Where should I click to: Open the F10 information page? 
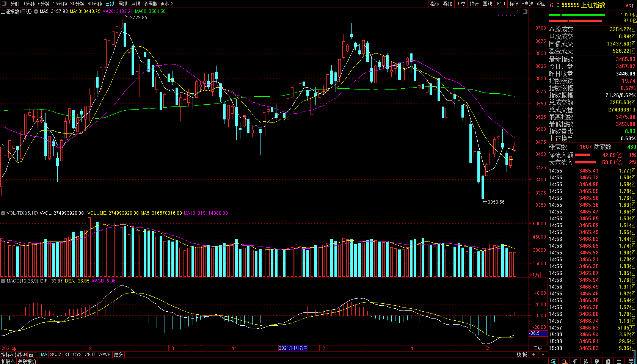pyautogui.click(x=501, y=4)
